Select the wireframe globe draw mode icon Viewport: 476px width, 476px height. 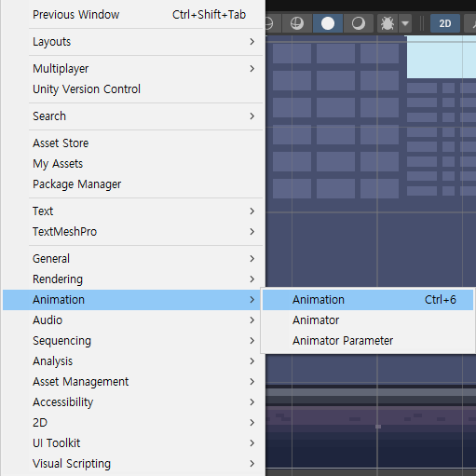[297, 23]
